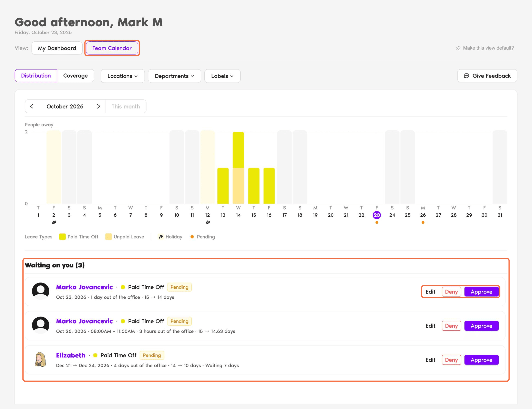This screenshot has width=532, height=409.
Task: Select date 31 on the calendar axis
Action: (x=500, y=215)
